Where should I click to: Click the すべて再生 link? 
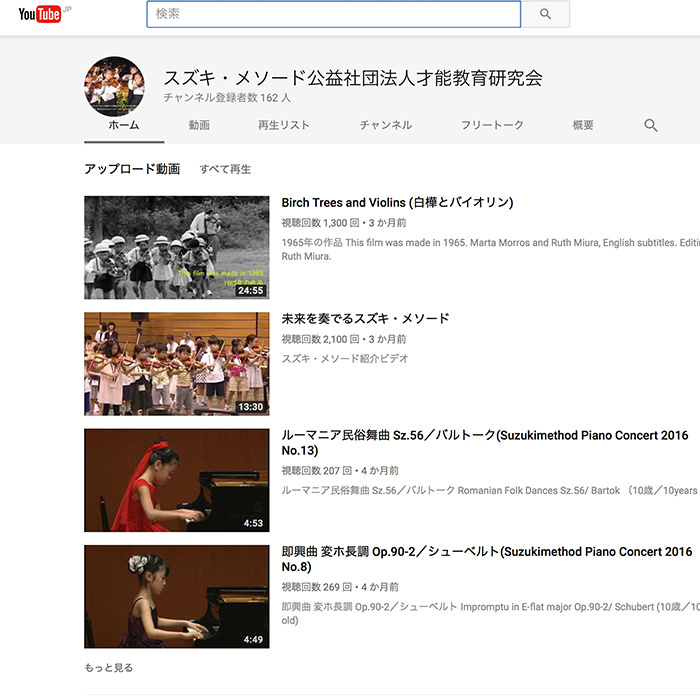click(225, 169)
